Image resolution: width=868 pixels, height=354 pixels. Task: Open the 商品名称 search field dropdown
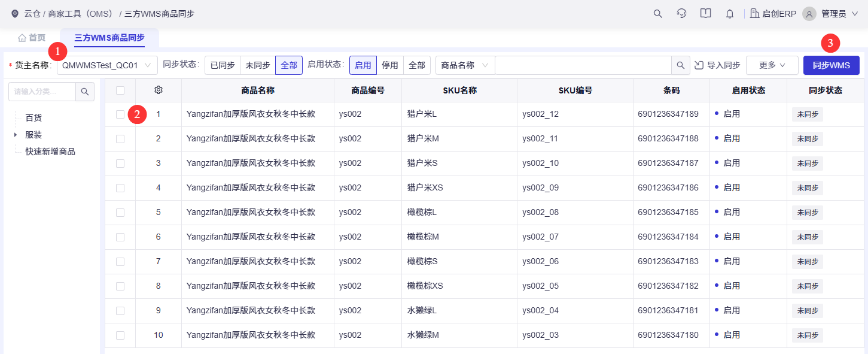(465, 65)
